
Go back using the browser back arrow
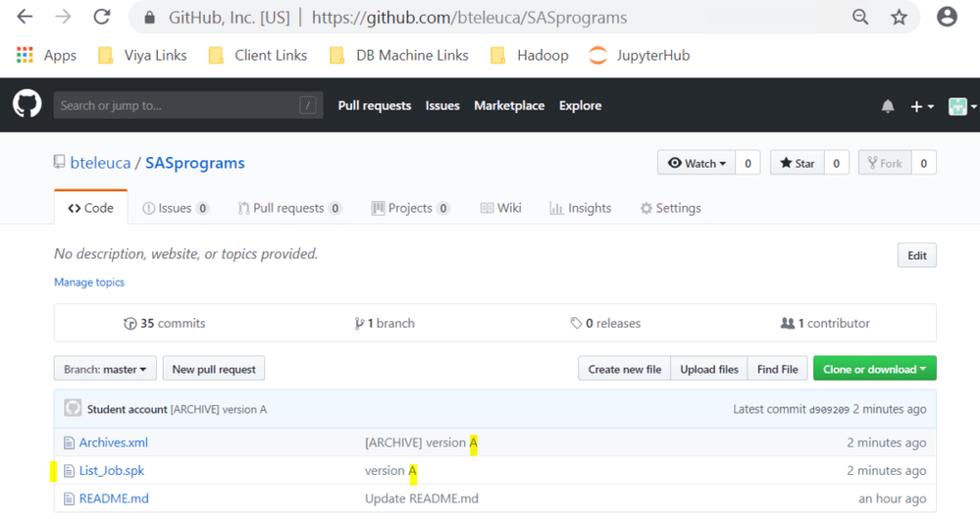click(x=25, y=17)
